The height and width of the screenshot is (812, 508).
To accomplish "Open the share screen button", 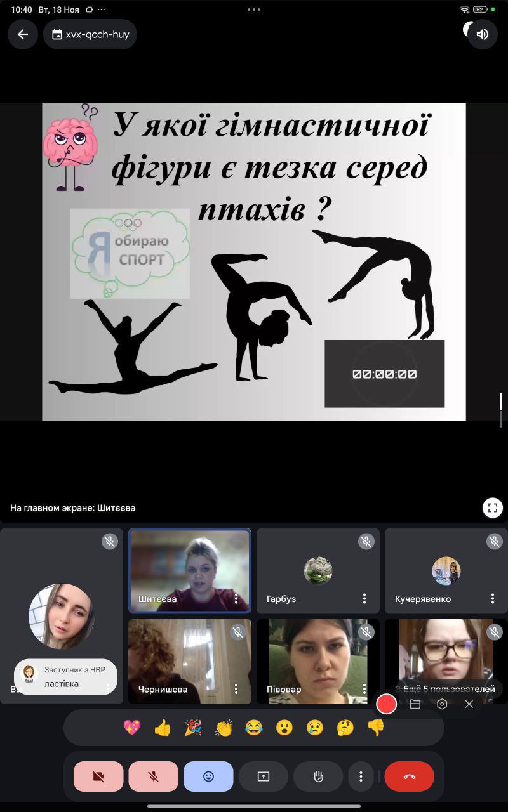I will pos(264,776).
